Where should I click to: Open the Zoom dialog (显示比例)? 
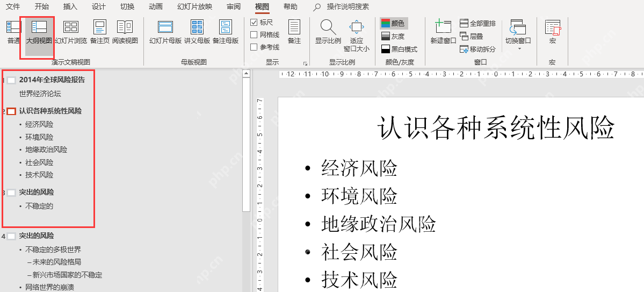[328, 32]
